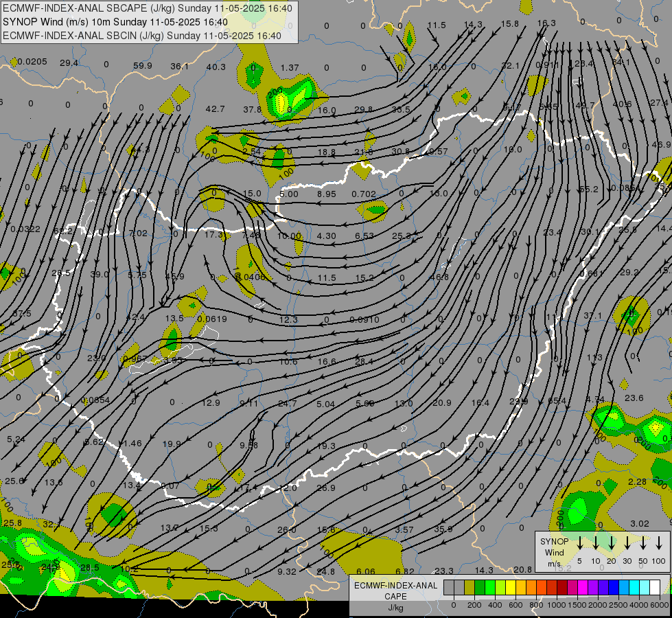Image resolution: width=672 pixels, height=618 pixels.
Task: Click the 23.3 value on the map
Action: [444, 571]
